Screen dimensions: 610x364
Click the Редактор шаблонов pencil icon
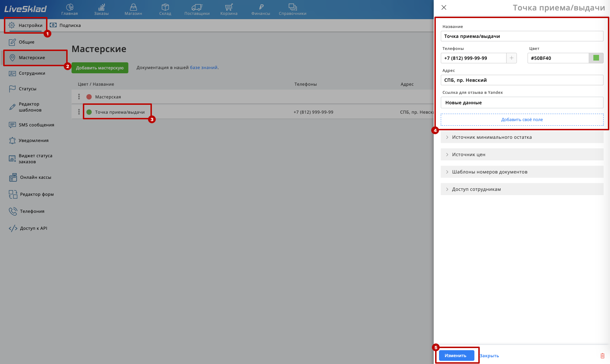click(x=12, y=107)
